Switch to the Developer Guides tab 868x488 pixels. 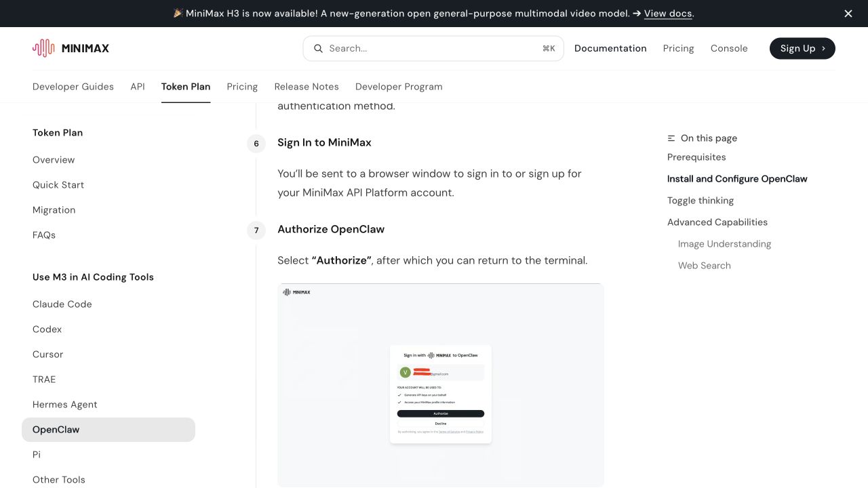click(x=73, y=87)
